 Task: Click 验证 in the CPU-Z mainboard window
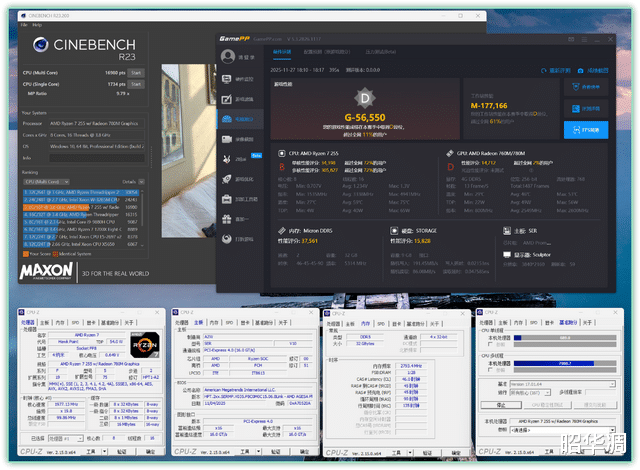click(x=276, y=452)
